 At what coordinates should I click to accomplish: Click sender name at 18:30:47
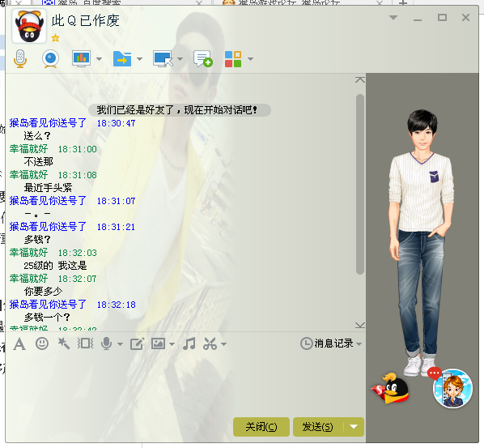[x=48, y=123]
